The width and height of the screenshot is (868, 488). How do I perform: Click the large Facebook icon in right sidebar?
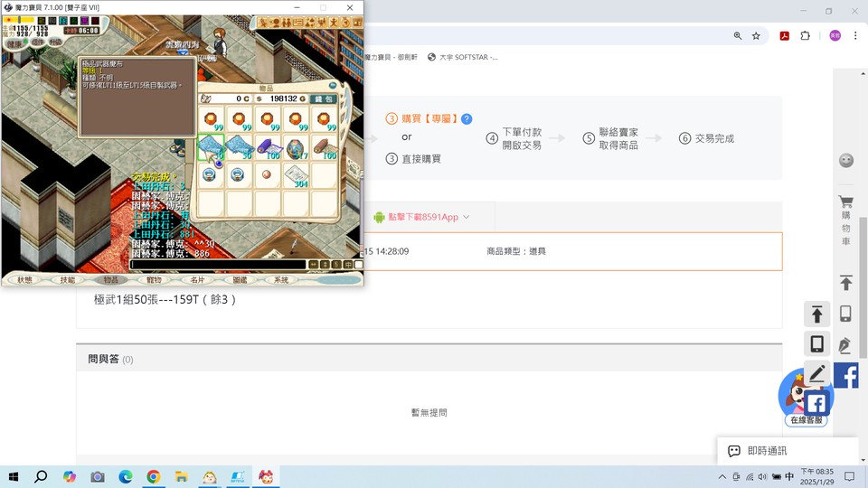point(846,376)
